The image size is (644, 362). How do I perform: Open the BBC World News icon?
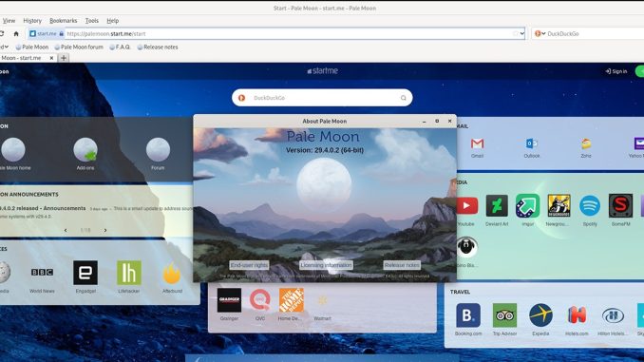[42, 273]
